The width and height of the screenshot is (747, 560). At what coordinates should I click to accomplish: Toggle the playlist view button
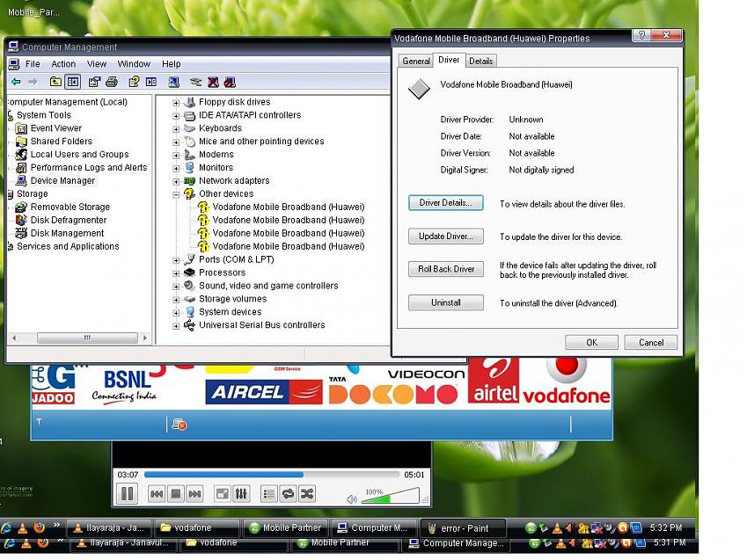point(269,494)
